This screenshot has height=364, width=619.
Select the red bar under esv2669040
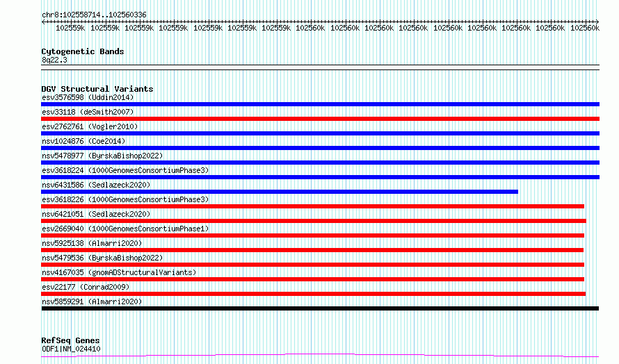tap(313, 235)
